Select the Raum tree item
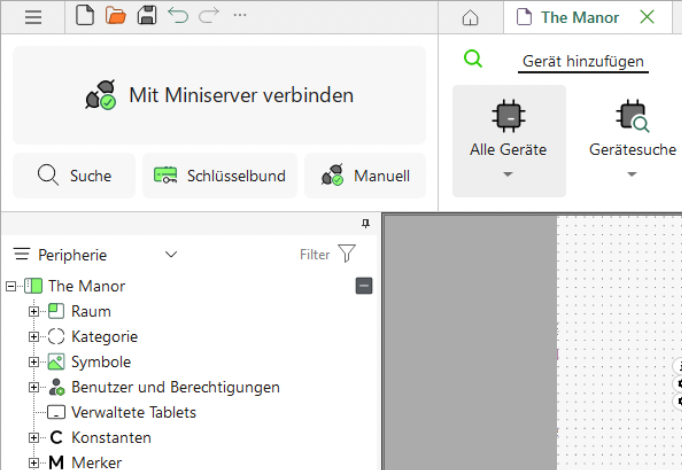The image size is (682, 470). (91, 311)
